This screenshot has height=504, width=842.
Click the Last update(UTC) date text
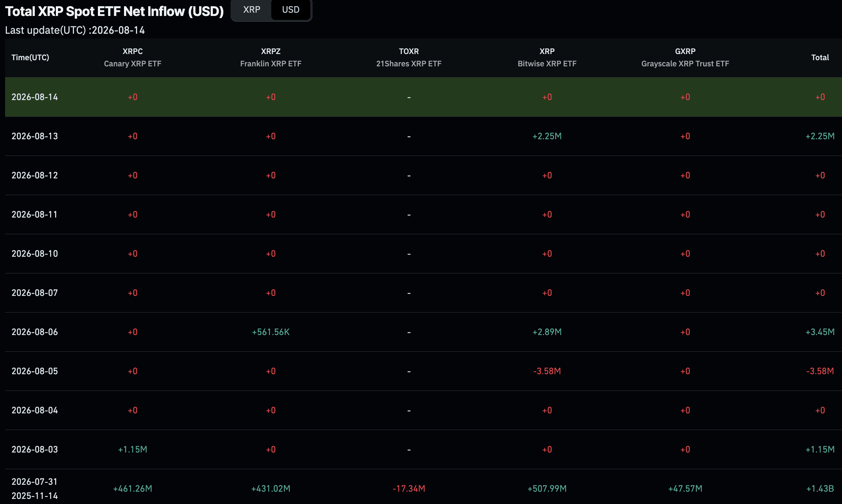coord(75,30)
